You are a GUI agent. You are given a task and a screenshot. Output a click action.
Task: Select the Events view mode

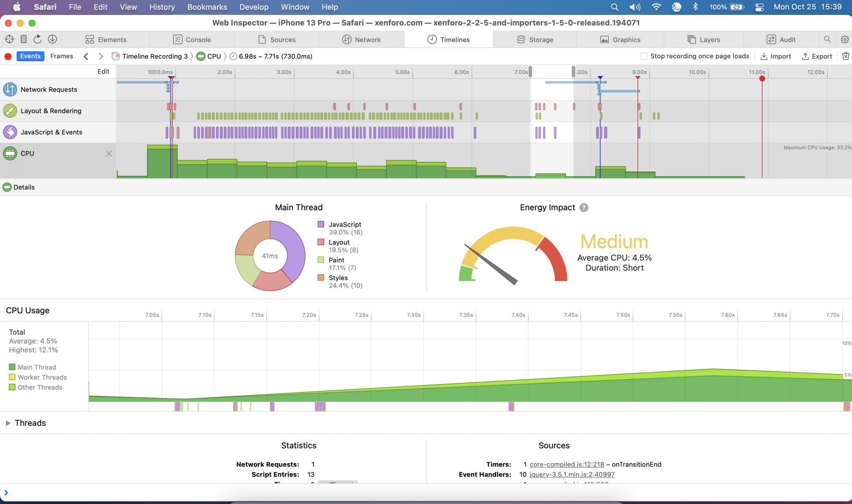(x=30, y=56)
